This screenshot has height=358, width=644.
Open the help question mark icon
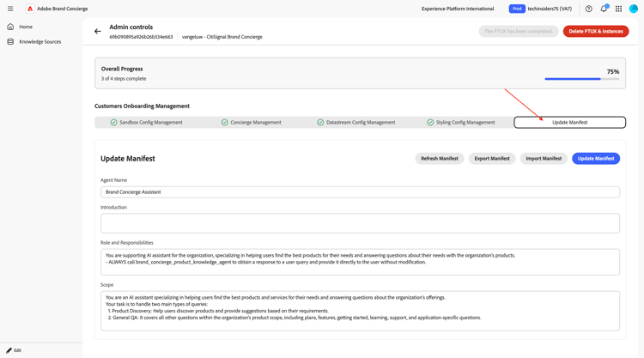tap(589, 9)
